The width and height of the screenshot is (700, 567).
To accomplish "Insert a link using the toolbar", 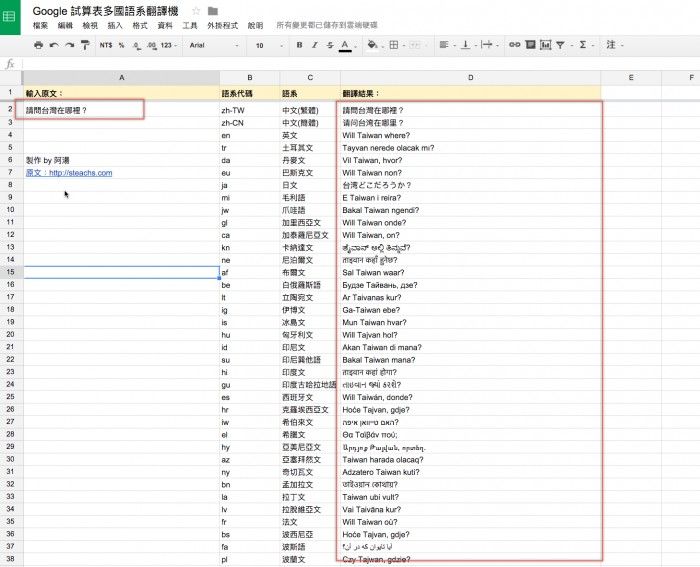I will click(x=515, y=45).
